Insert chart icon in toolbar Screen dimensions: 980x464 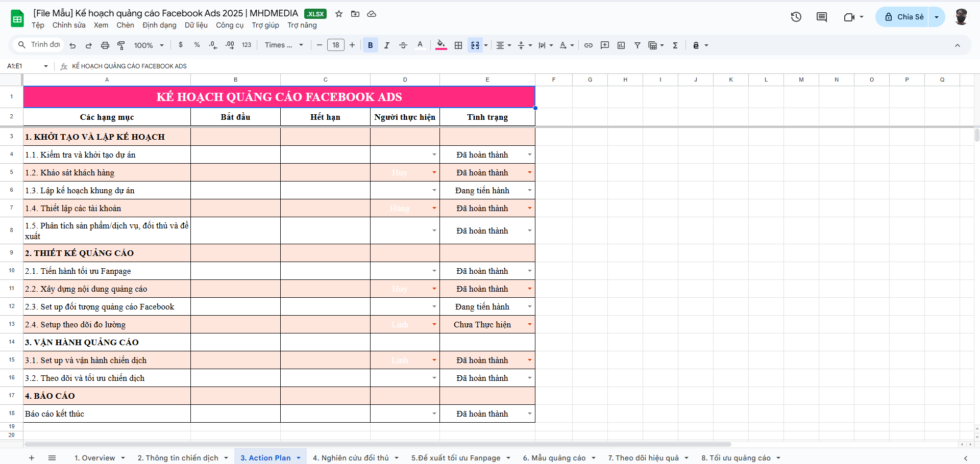(x=621, y=45)
